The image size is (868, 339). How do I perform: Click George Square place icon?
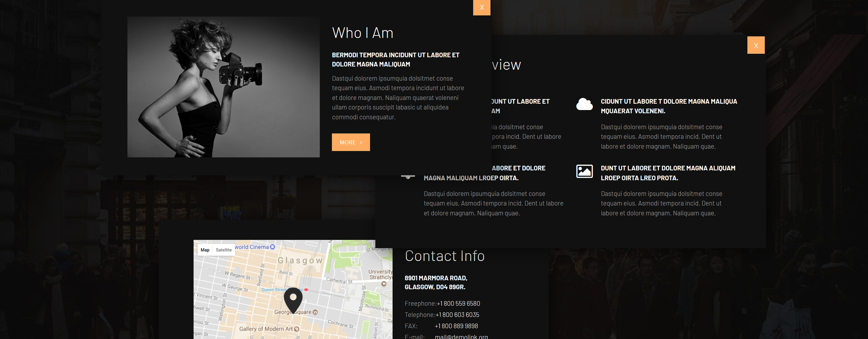pos(315,312)
